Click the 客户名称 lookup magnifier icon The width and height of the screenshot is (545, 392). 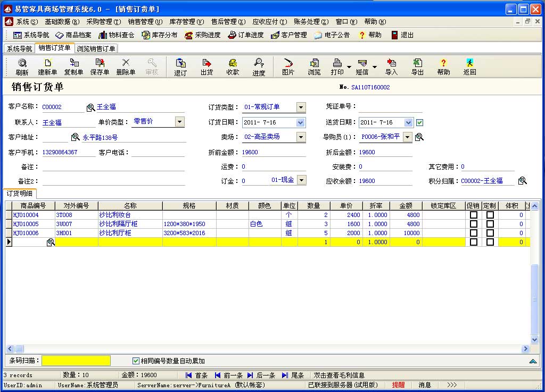90,107
